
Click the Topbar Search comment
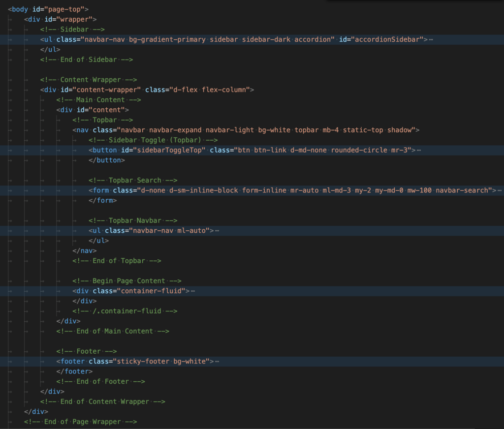coord(133,180)
